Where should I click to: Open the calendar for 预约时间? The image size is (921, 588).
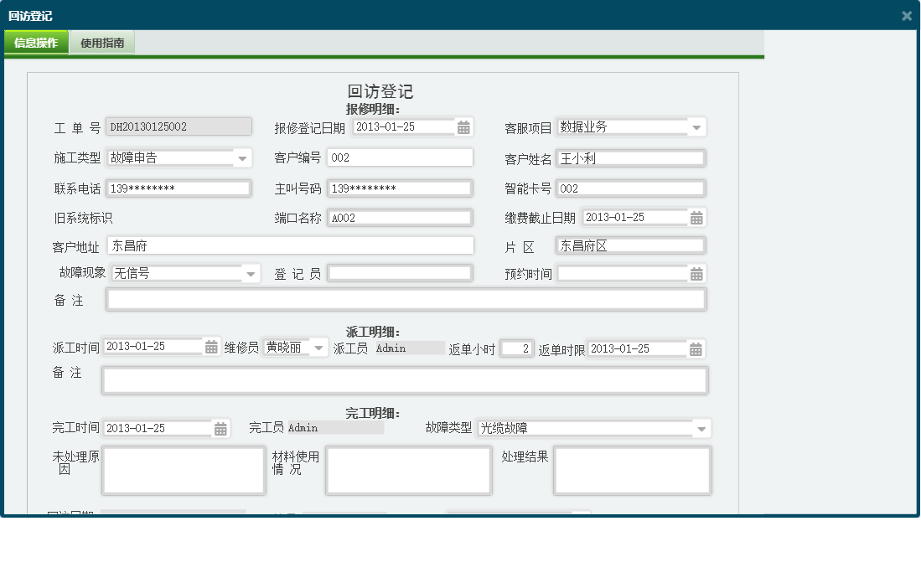pos(696,273)
